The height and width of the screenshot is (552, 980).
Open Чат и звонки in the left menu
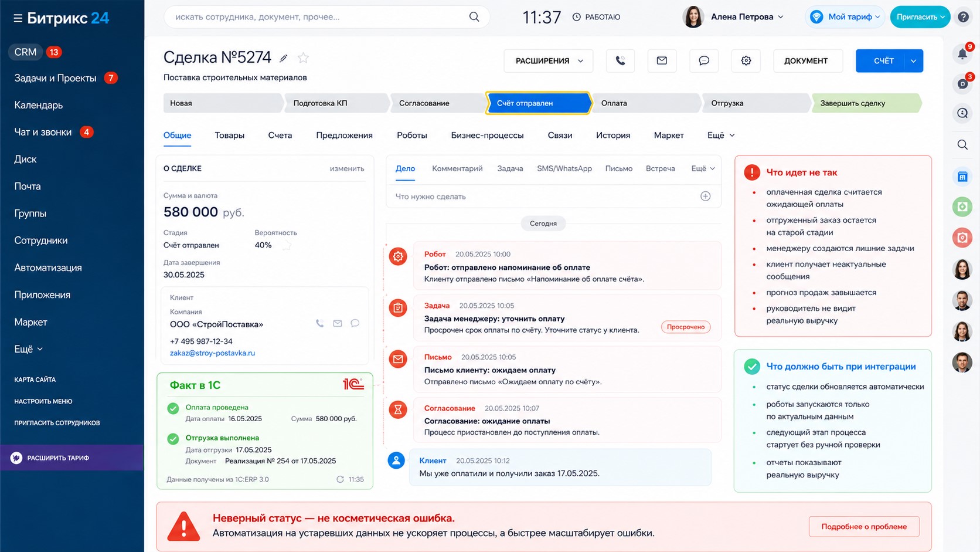[43, 132]
